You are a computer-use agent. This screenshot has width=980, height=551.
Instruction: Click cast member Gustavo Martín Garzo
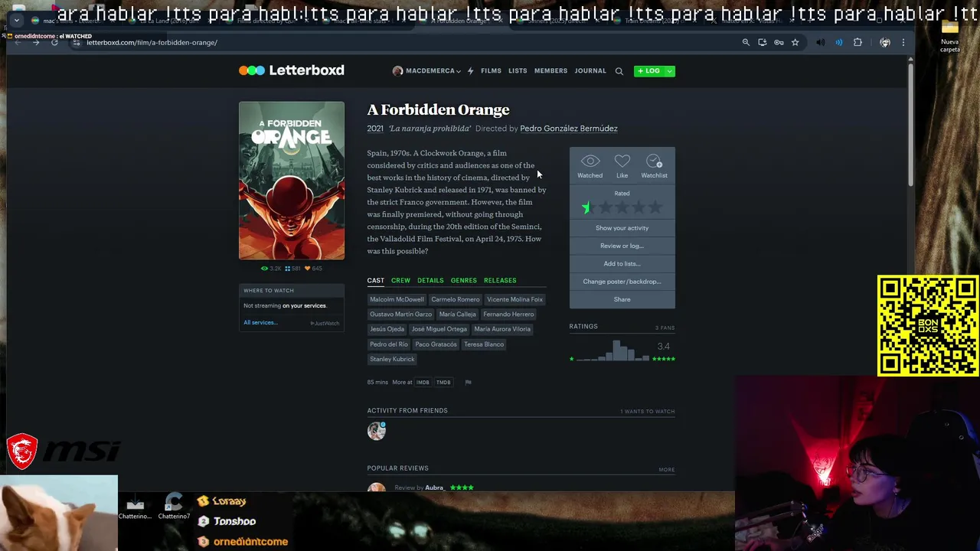[x=400, y=315]
